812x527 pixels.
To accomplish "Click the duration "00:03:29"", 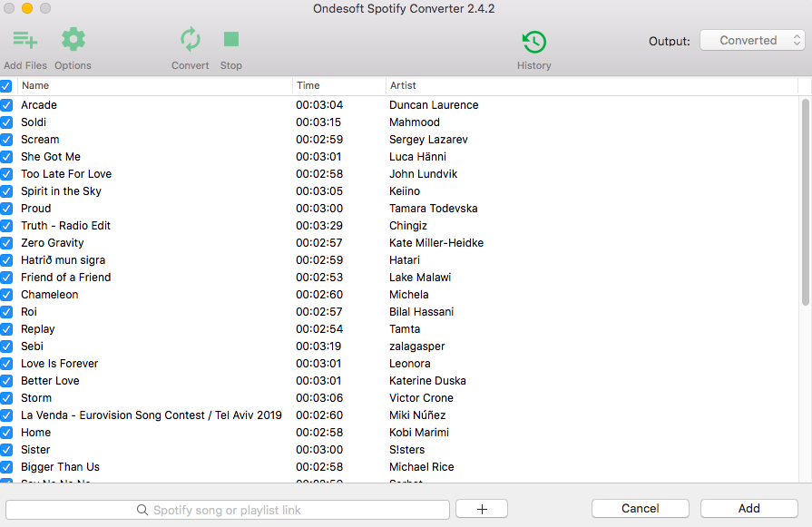I will tap(319, 226).
